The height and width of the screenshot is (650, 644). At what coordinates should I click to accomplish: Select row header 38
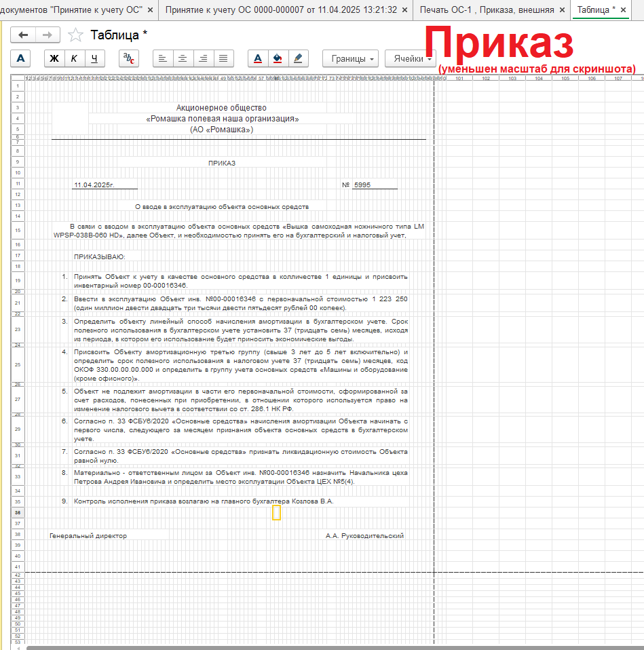[18, 535]
